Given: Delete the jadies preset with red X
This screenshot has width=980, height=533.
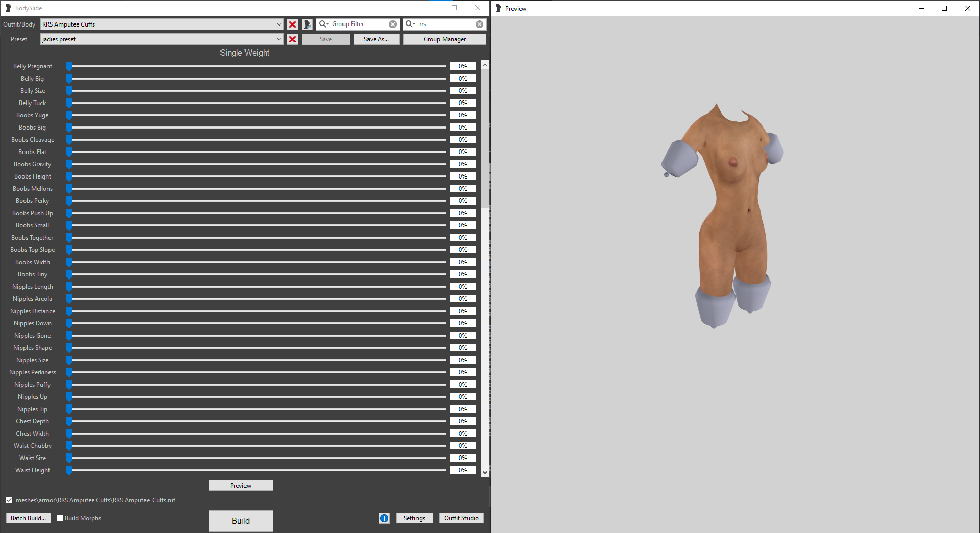Looking at the screenshot, I should [292, 39].
